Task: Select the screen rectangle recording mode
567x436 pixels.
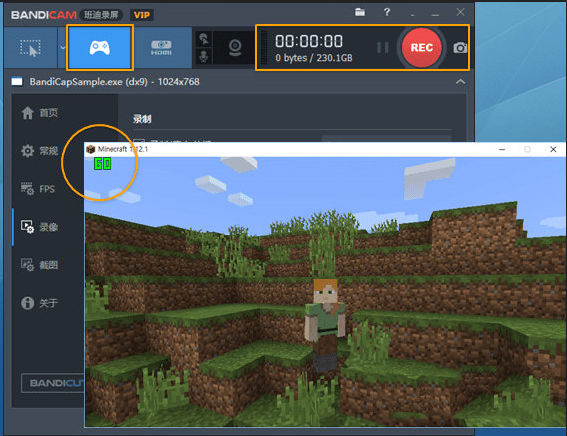Action: pyautogui.click(x=30, y=48)
